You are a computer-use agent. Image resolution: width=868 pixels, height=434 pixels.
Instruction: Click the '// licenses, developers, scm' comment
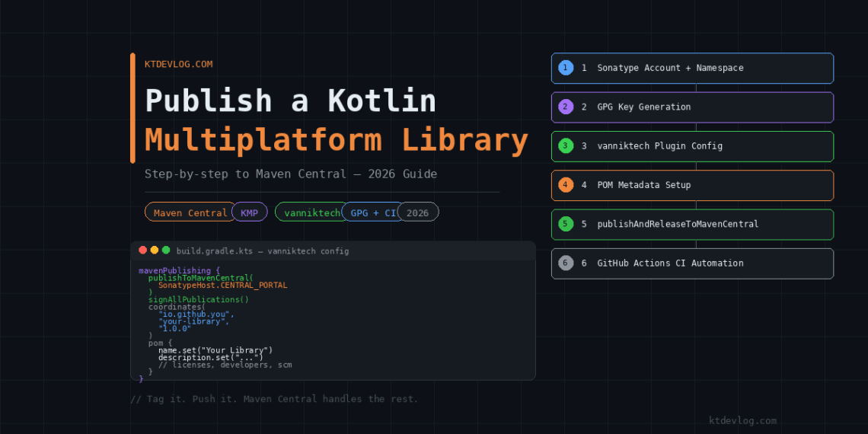(x=225, y=365)
